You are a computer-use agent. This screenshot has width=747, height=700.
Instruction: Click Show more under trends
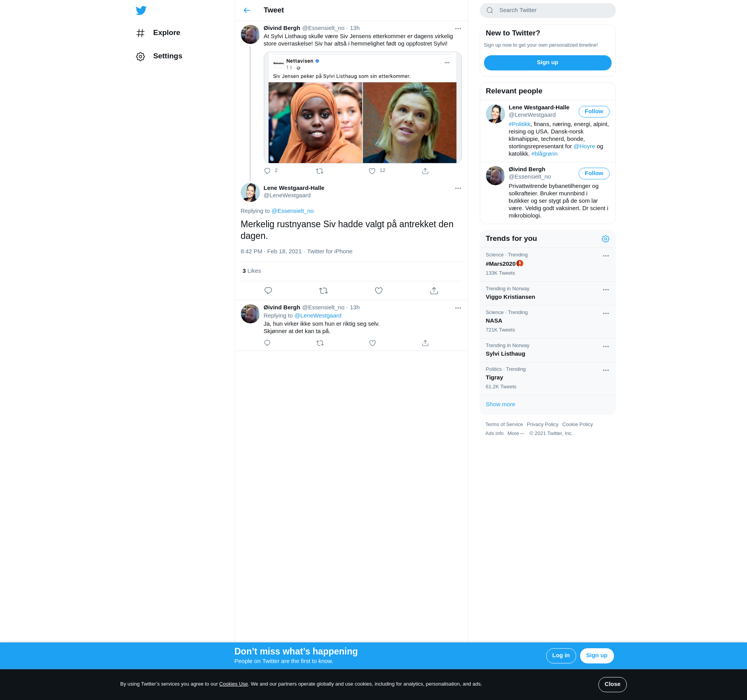500,405
